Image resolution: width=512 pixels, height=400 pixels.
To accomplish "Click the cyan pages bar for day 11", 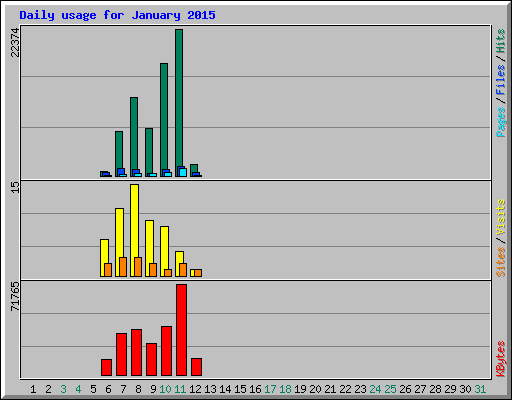I will (183, 172).
